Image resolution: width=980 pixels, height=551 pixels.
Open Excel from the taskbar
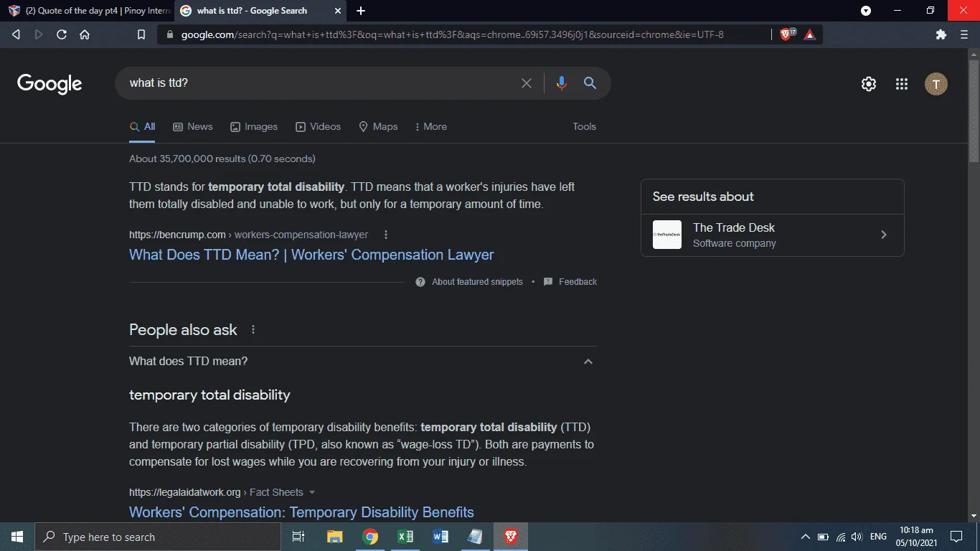[405, 537]
